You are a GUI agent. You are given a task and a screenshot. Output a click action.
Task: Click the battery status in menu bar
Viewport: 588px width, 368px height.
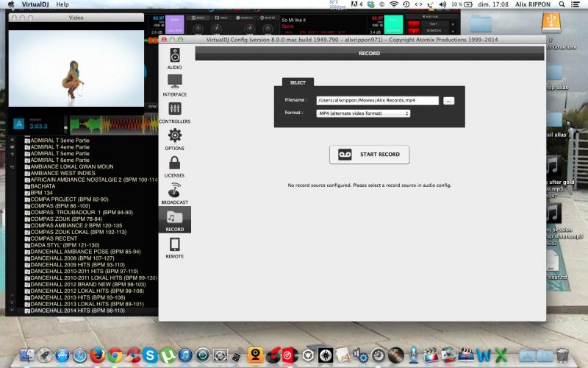point(462,4)
